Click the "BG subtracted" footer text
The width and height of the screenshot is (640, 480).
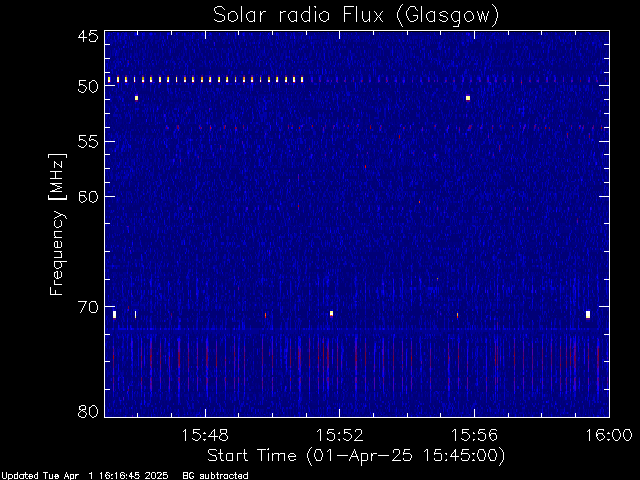(x=215, y=476)
